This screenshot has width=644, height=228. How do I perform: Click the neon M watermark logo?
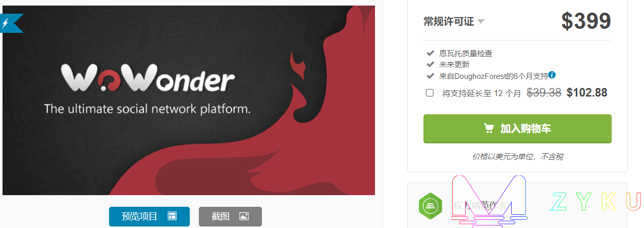coord(489,201)
